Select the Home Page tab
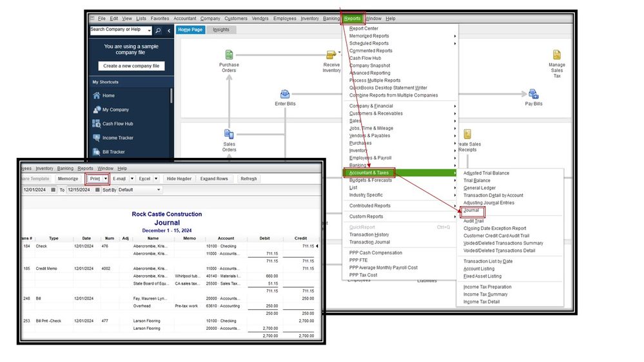 pos(190,30)
